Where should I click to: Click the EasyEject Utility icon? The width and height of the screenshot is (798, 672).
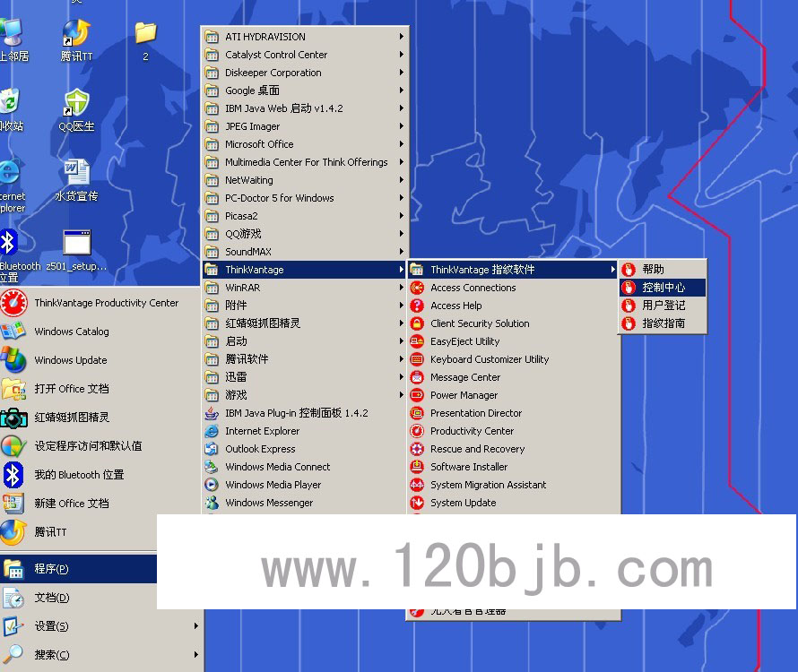(x=417, y=341)
